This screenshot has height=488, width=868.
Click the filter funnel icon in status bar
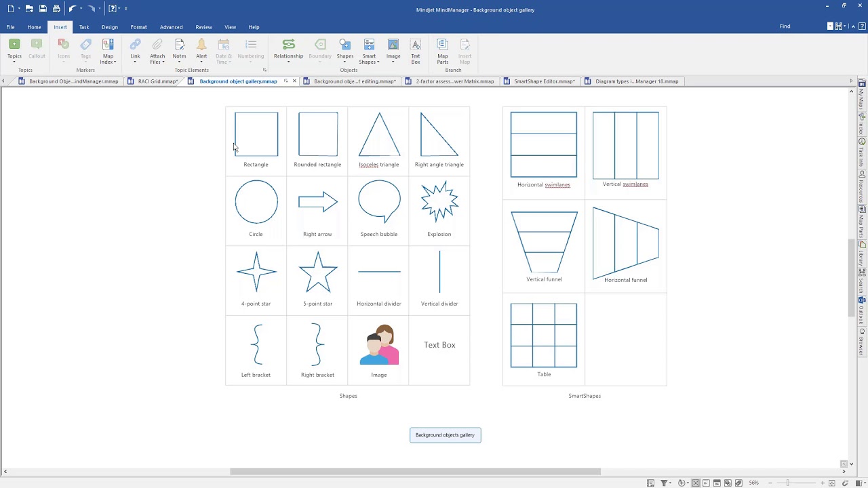(x=664, y=483)
